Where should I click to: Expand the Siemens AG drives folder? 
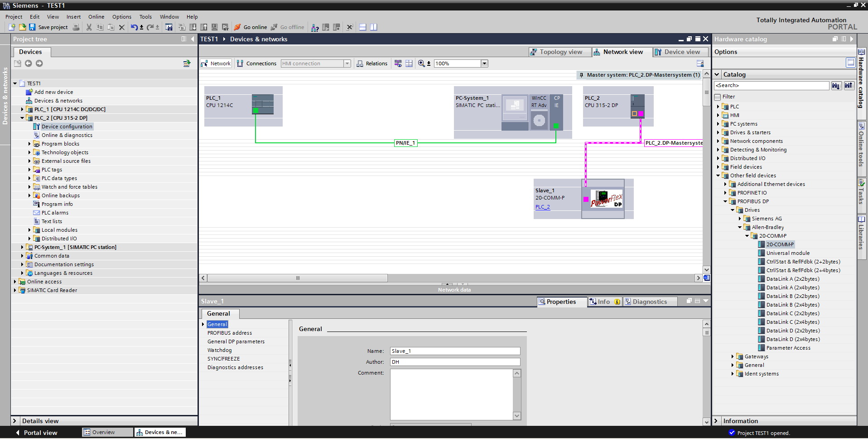pyautogui.click(x=740, y=219)
